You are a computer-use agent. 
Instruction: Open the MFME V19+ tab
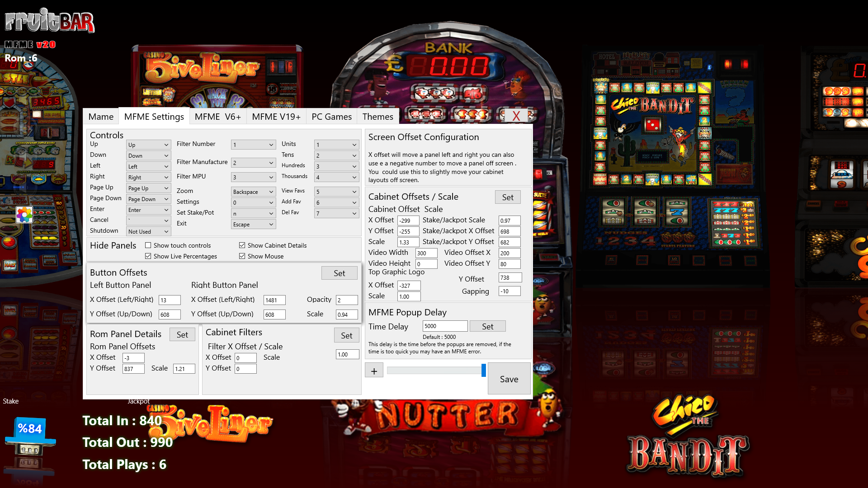(276, 117)
